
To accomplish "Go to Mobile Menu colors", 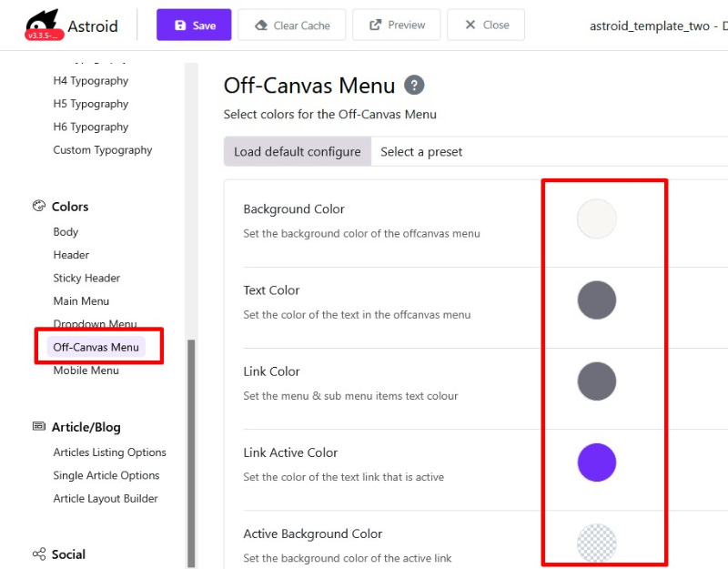I will 86,371.
